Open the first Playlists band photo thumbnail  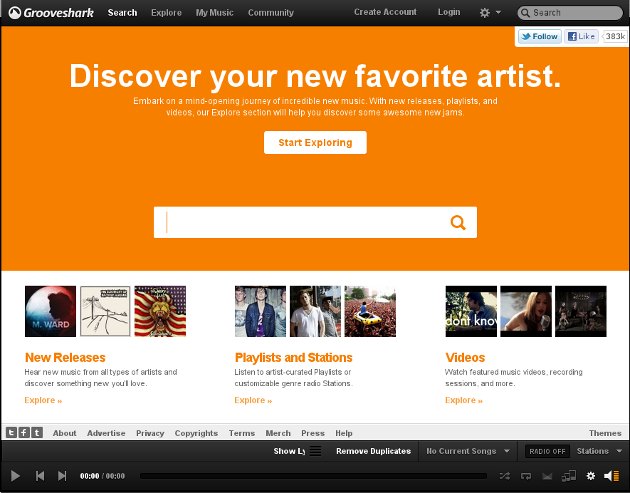260,311
